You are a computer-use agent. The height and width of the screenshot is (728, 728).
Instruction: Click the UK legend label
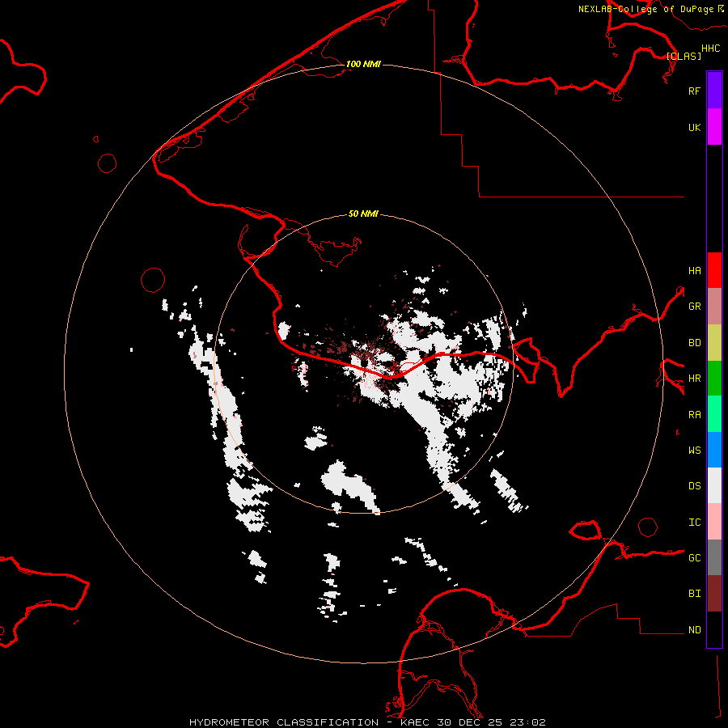tap(694, 127)
